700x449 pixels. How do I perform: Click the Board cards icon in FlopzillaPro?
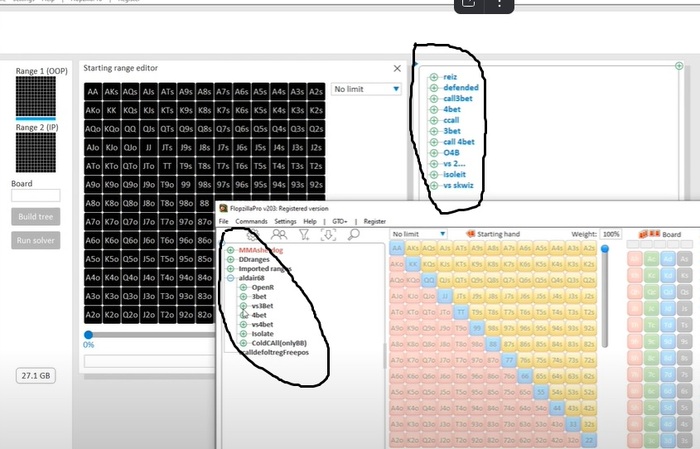pyautogui.click(x=649, y=234)
